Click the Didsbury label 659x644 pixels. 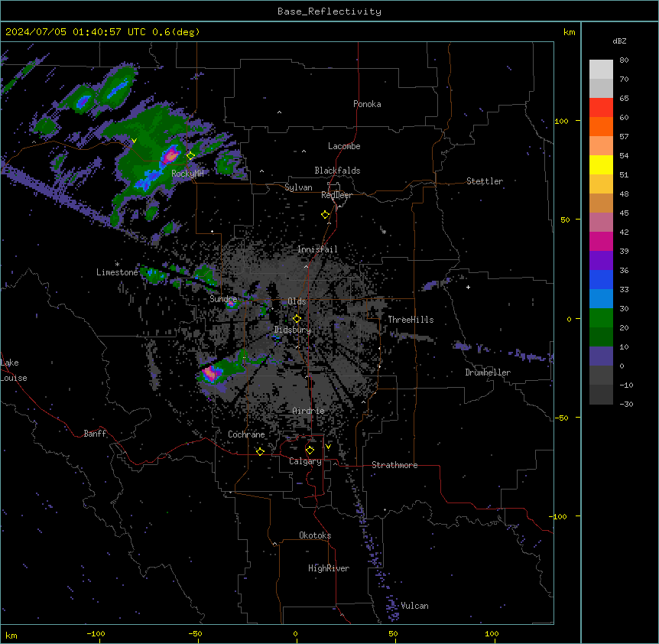coord(293,330)
